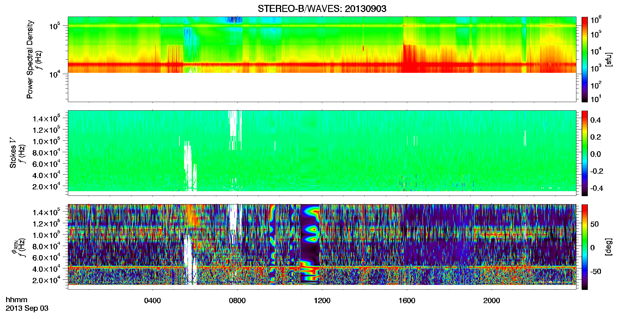
Task: Click the 4.0×10^4 tick in phi RTN panel
Action: pyautogui.click(x=46, y=269)
